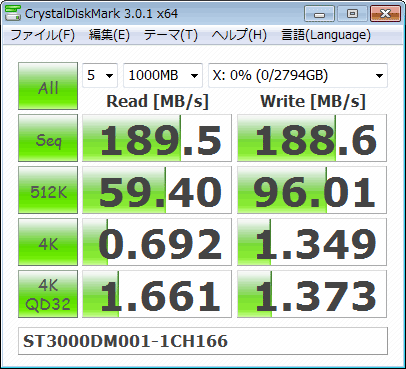This screenshot has width=406, height=369.
Task: Select the 4K write result 1.349
Action: (x=312, y=242)
